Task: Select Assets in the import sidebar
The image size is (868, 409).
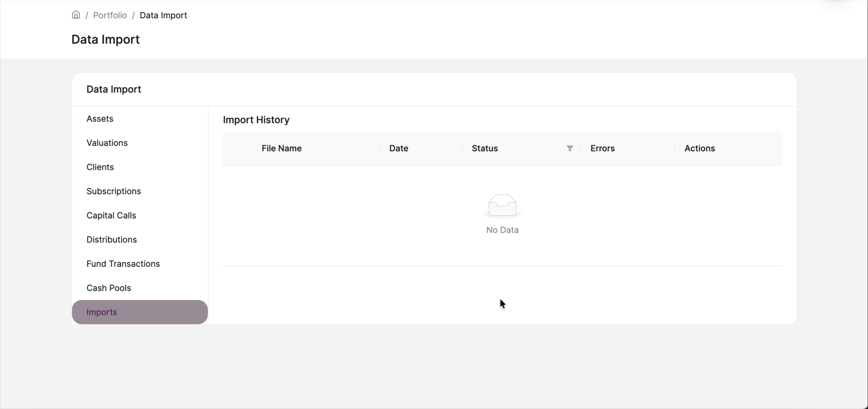Action: 140,119
